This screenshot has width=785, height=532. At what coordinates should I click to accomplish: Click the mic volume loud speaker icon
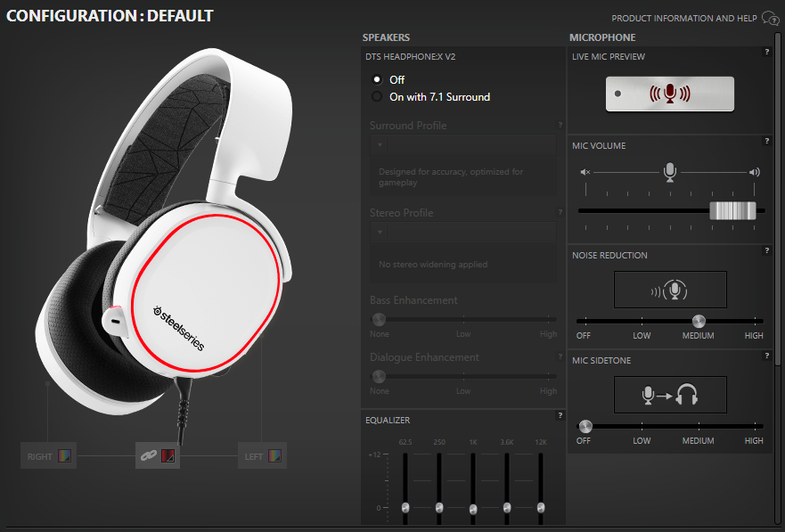[x=755, y=172]
